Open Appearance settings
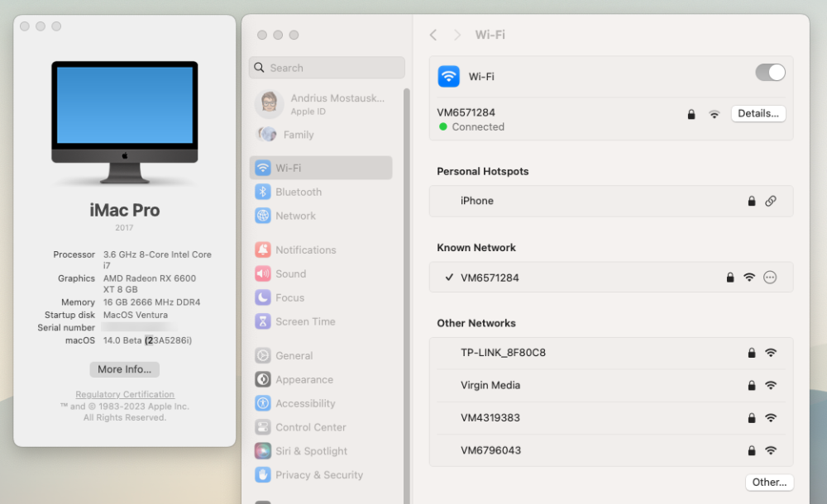 [x=321, y=379]
